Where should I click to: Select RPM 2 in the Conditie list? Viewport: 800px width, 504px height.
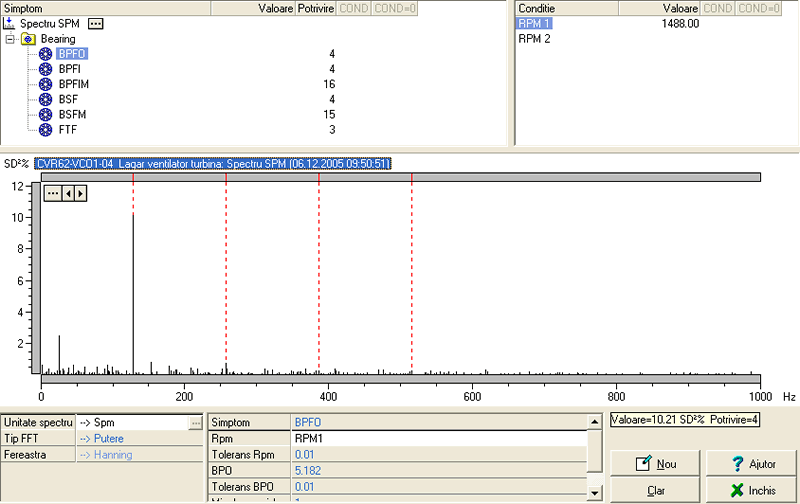[534, 39]
